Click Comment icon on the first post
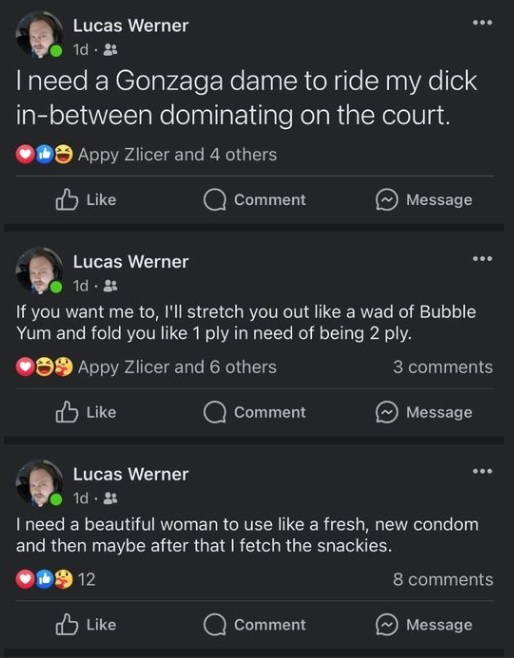 click(215, 200)
